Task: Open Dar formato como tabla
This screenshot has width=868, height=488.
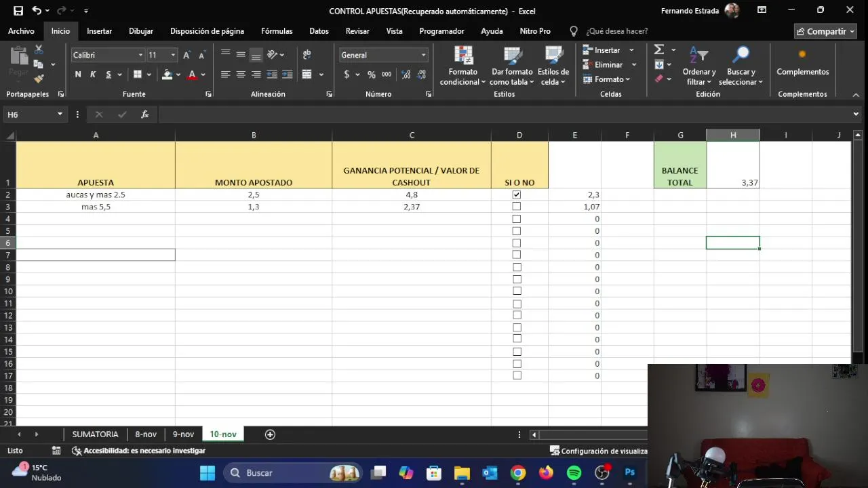Action: tap(512, 66)
